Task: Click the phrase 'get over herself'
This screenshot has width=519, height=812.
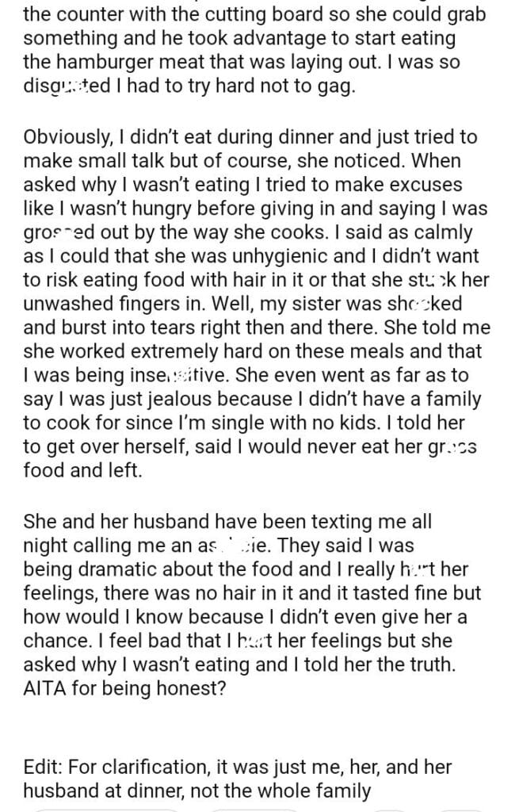Action: click(108, 446)
